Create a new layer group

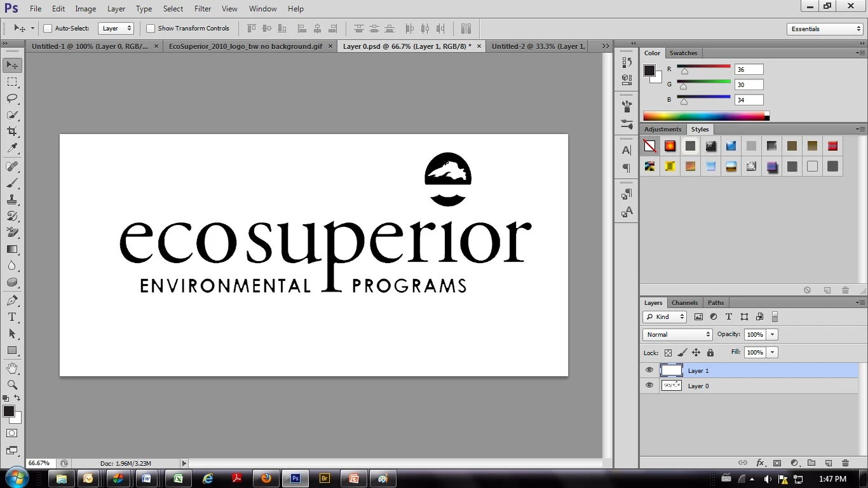point(811,463)
